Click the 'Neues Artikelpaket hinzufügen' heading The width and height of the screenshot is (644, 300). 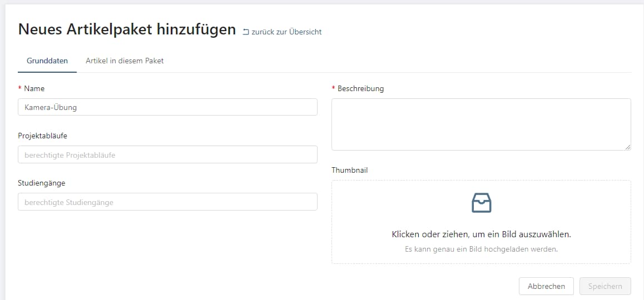tap(127, 30)
